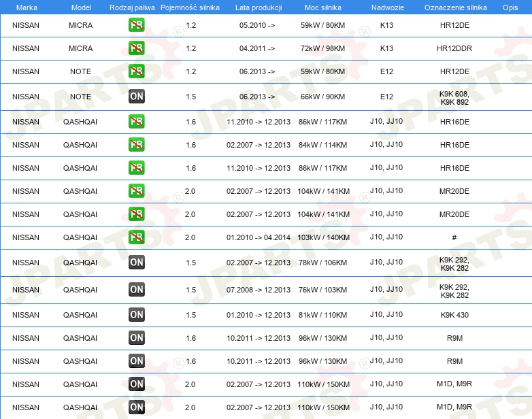Select the 1.5 capacity in the Note row
532x419 pixels.
[x=190, y=97]
